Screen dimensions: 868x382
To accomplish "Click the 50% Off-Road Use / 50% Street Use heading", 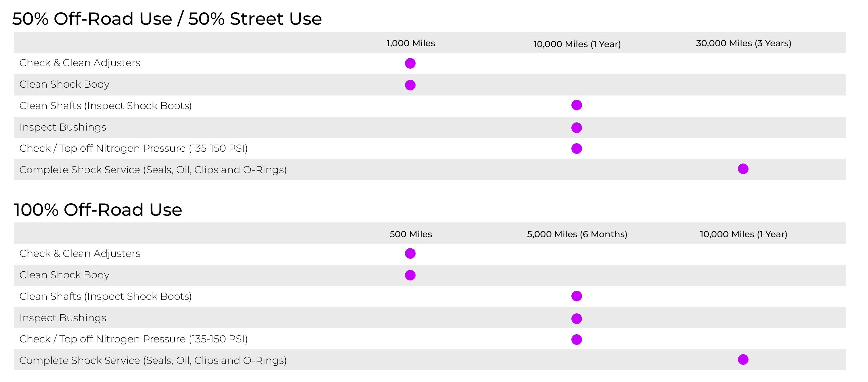I will pos(167,18).
